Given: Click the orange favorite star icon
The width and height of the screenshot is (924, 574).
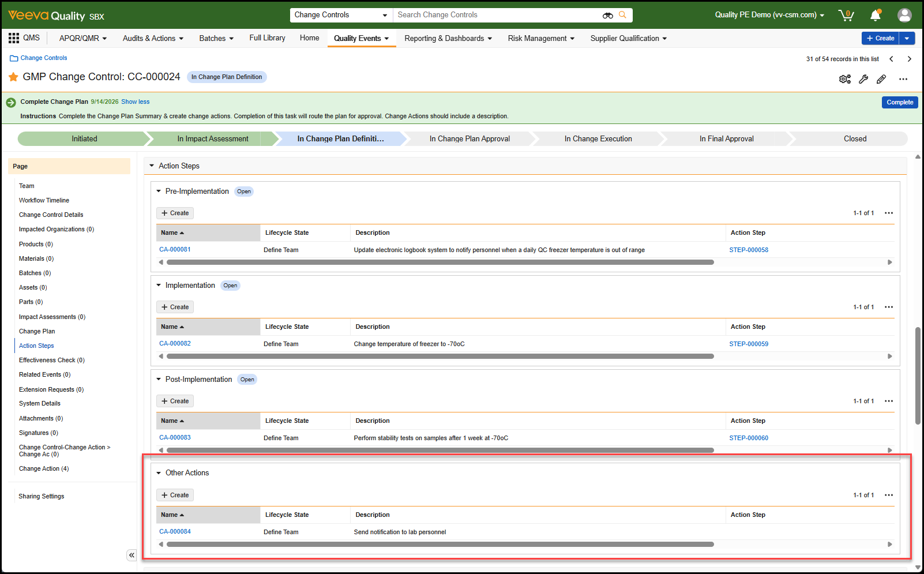Looking at the screenshot, I should [13, 77].
